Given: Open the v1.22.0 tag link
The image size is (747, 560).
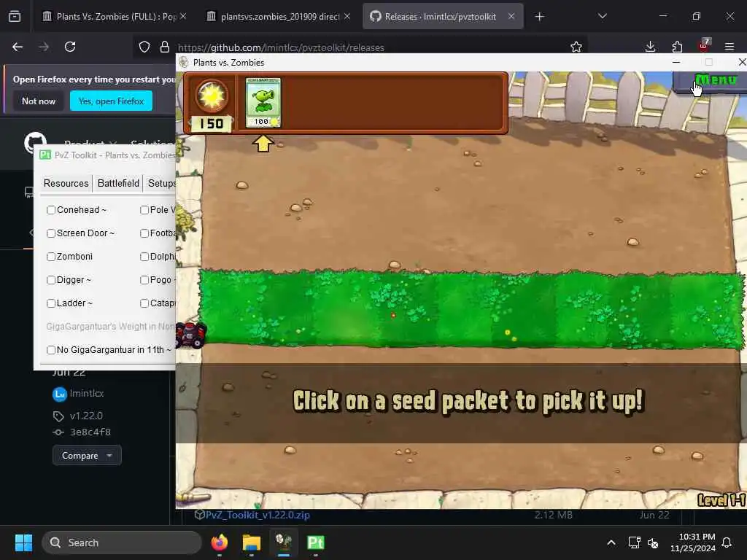Looking at the screenshot, I should 86,416.
